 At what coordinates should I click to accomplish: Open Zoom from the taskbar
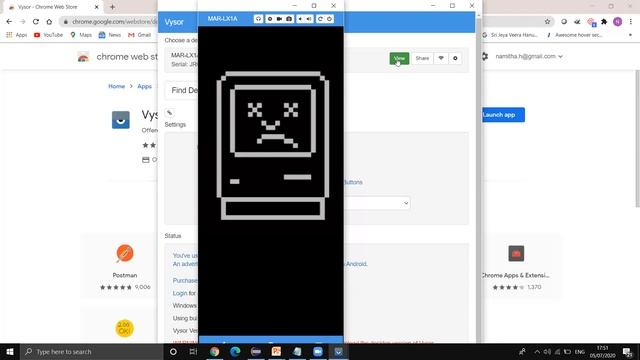318,351
